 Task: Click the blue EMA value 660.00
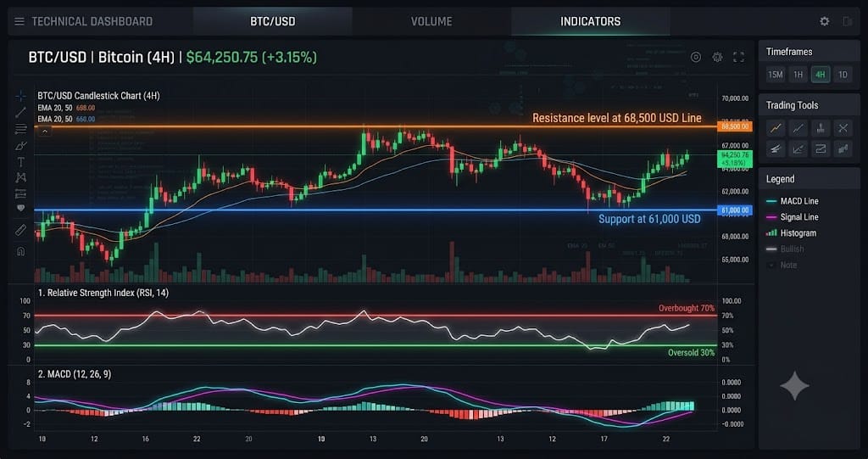pyautogui.click(x=86, y=119)
